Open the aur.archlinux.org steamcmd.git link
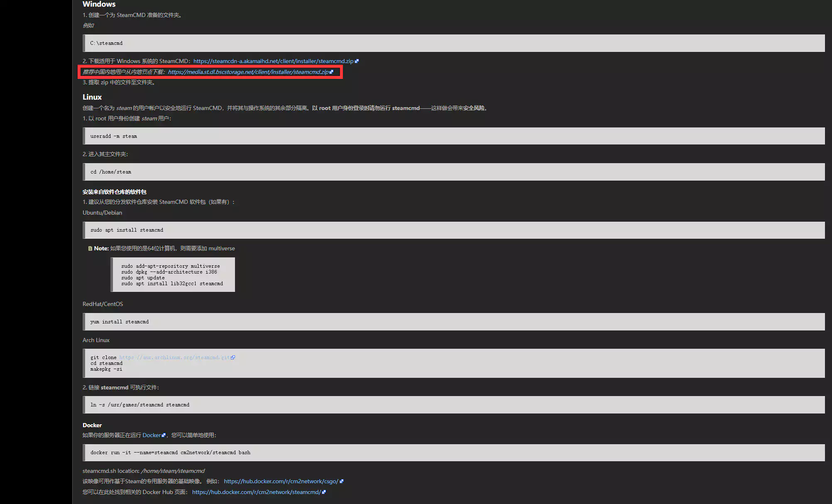Viewport: 832px width, 504px height. pyautogui.click(x=174, y=357)
